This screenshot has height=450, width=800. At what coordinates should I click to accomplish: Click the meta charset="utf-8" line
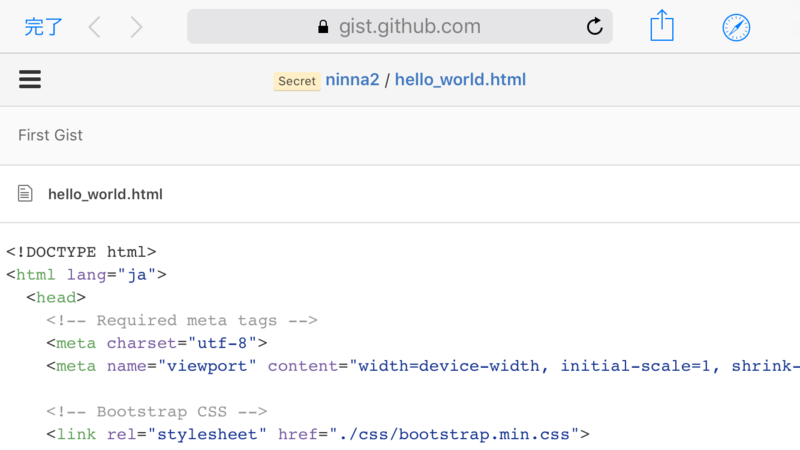(157, 343)
